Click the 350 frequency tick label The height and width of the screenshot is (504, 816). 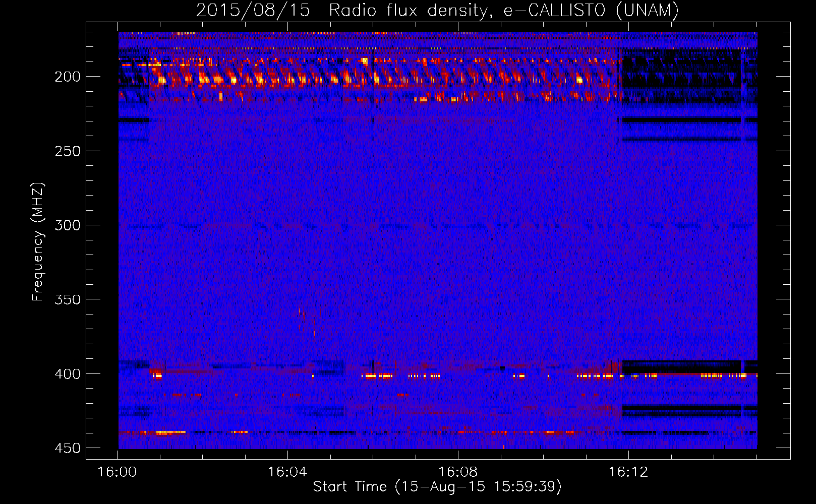point(68,299)
